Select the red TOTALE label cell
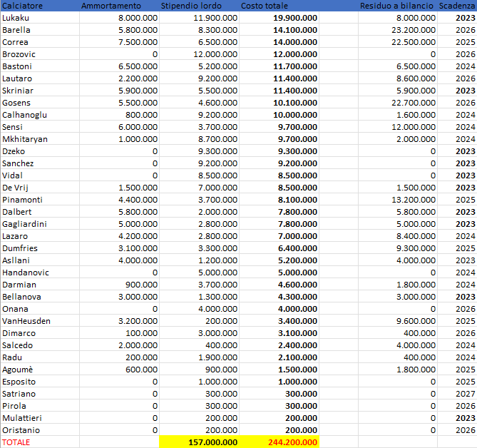This screenshot has width=477, height=448. (x=17, y=442)
